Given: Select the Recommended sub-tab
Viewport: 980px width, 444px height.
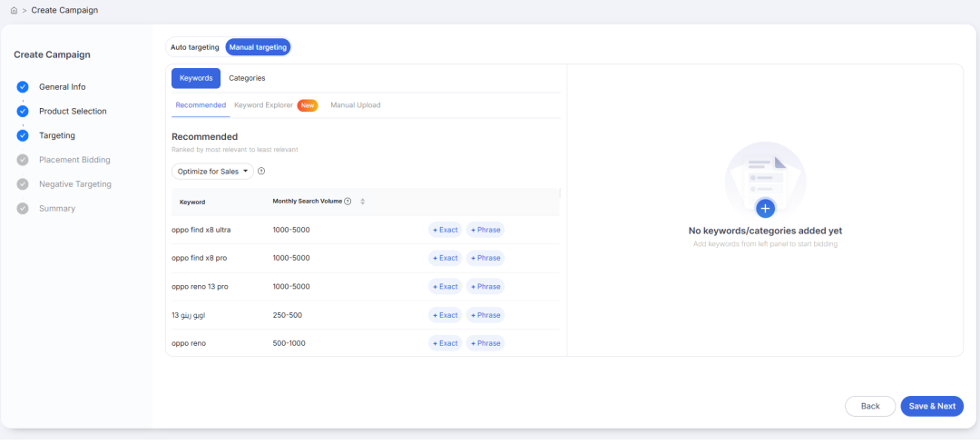Looking at the screenshot, I should [x=201, y=105].
